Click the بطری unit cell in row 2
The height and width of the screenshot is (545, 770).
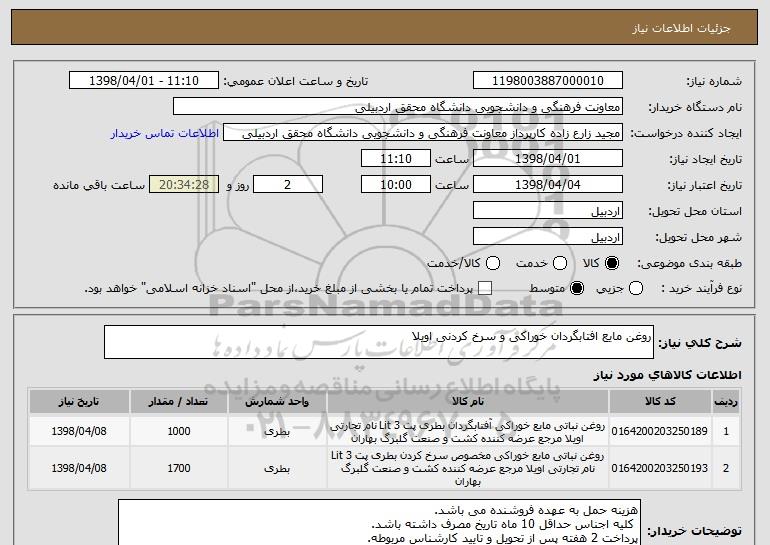(277, 468)
